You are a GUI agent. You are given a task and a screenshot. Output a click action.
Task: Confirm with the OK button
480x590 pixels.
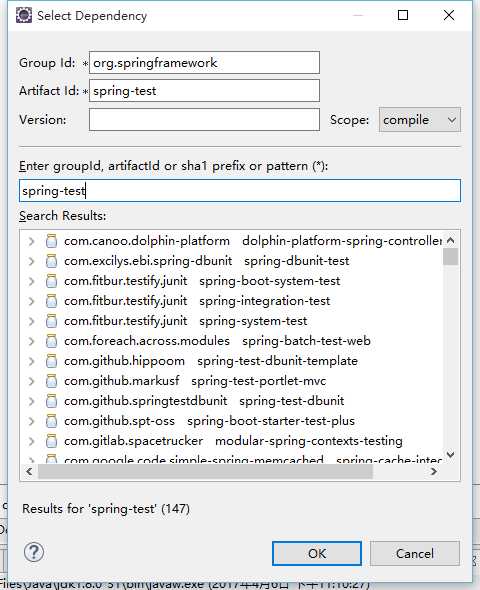[317, 554]
